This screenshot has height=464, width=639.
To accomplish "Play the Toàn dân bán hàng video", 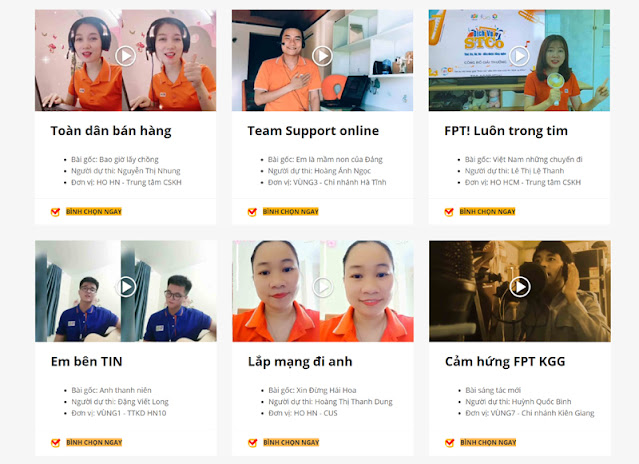I will coord(126,56).
